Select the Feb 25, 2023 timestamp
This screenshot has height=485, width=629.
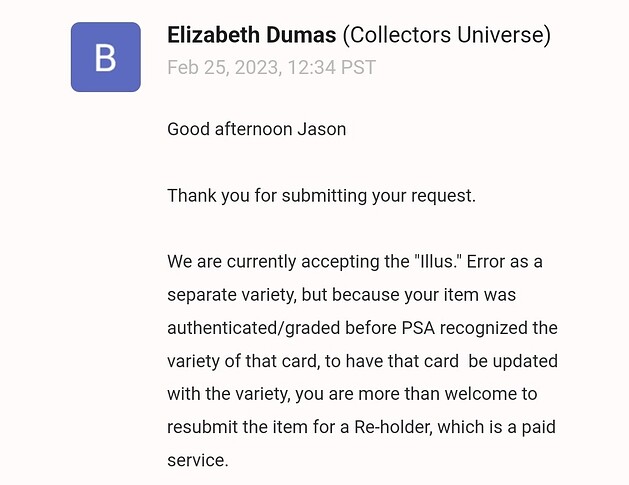coord(271,68)
